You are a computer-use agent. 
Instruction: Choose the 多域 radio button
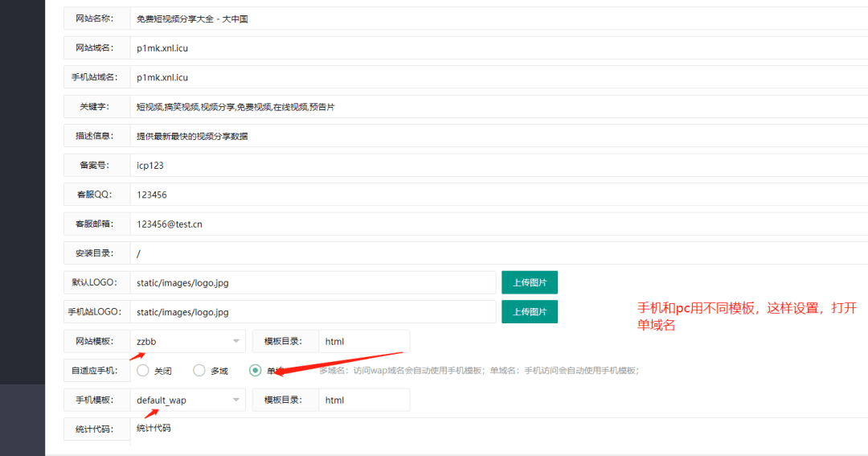pos(199,371)
